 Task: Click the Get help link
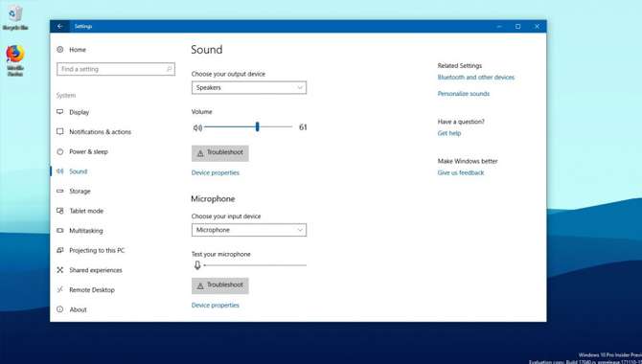pyautogui.click(x=449, y=133)
